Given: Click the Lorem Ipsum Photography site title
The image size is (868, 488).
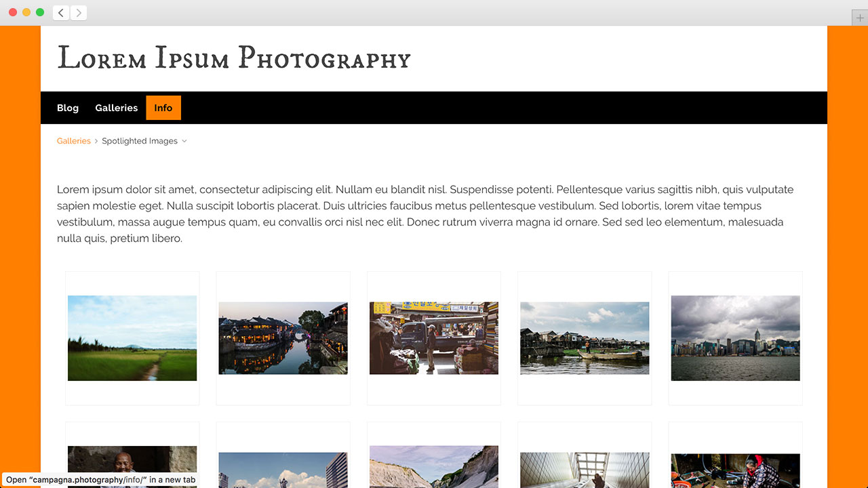Looking at the screenshot, I should coord(234,58).
